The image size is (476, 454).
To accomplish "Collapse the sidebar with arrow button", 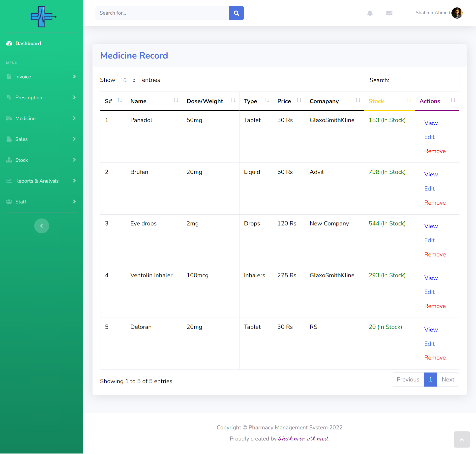I will [x=42, y=226].
